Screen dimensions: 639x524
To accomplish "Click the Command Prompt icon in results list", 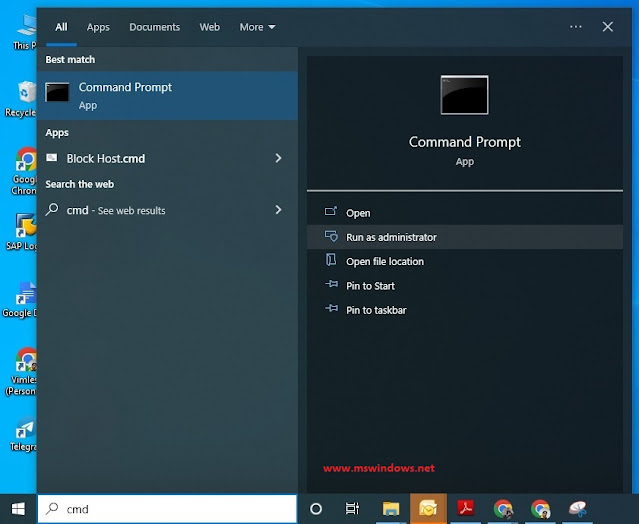I will [x=57, y=92].
